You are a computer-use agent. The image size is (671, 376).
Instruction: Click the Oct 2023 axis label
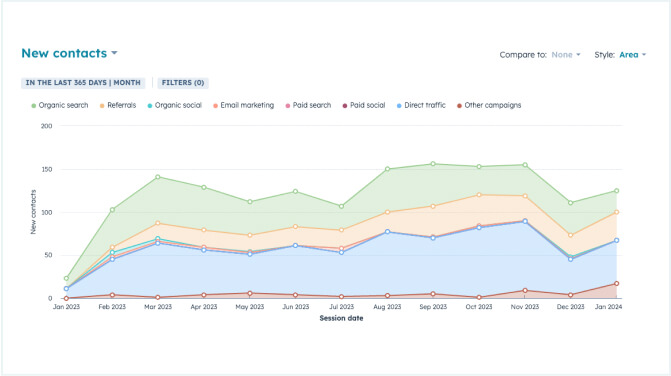(x=479, y=307)
